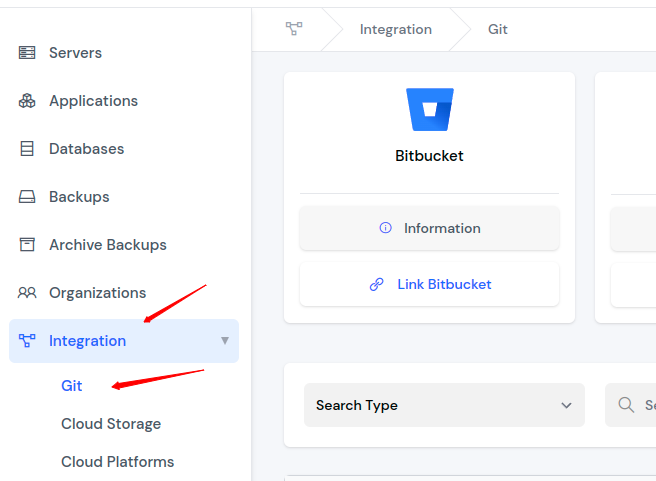Select Git under Integration
The image size is (656, 481).
(72, 386)
